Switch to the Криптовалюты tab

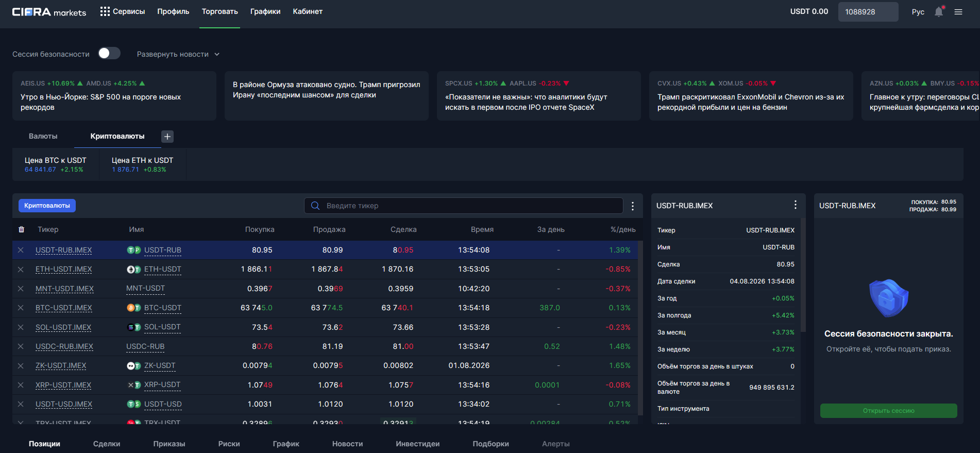[117, 136]
